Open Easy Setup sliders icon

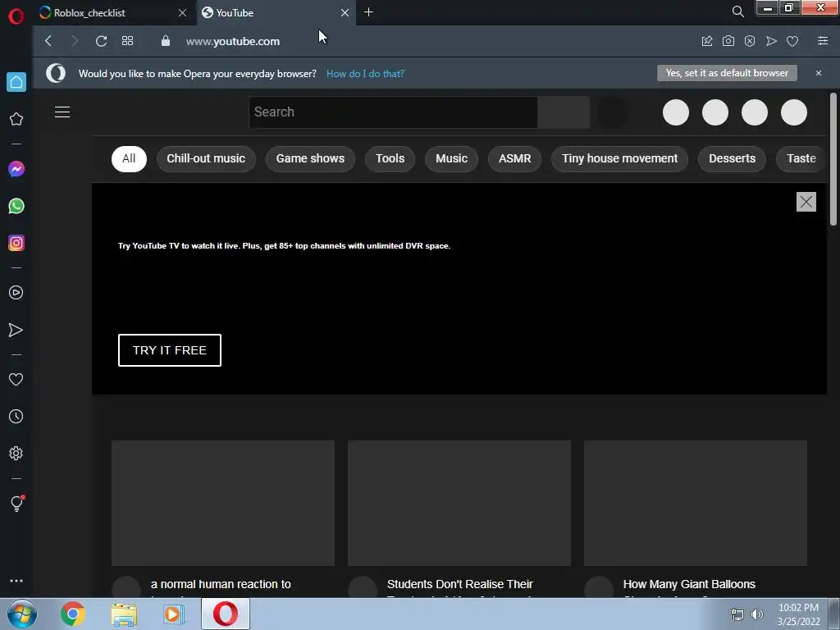[823, 41]
